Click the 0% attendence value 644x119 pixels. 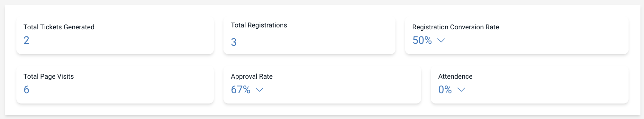(445, 90)
